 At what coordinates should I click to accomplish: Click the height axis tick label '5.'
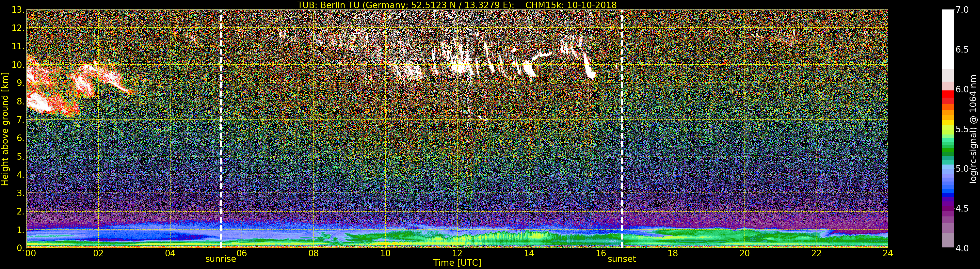point(20,156)
